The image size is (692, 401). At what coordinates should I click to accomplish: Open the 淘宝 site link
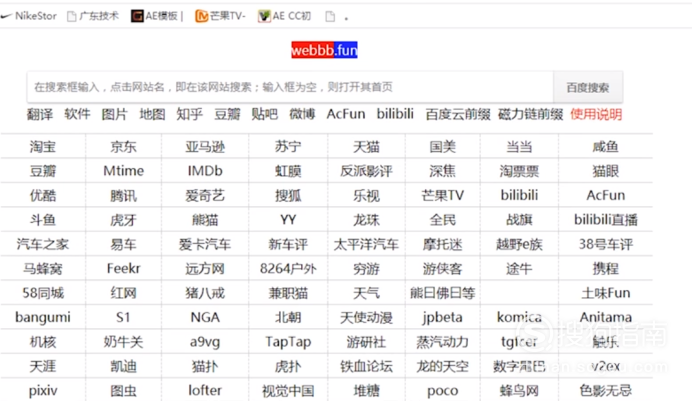pos(43,146)
